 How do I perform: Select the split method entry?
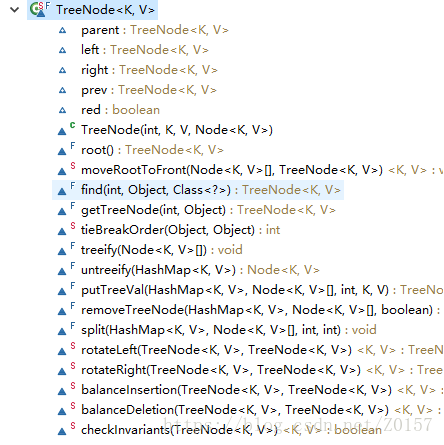229,330
